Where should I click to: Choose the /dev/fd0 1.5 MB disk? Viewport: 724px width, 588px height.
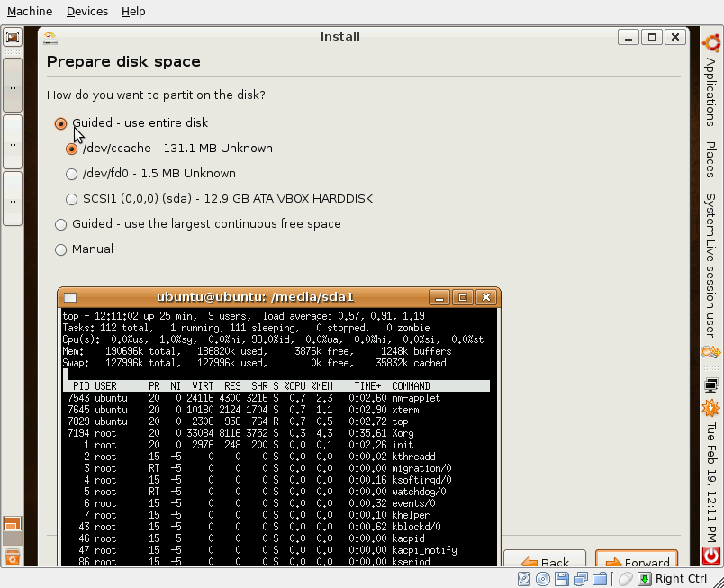(150, 174)
